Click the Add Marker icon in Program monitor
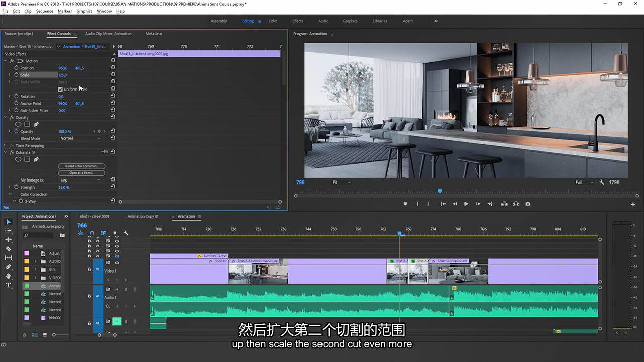Viewport: 644px width, 362px height. 405,204
